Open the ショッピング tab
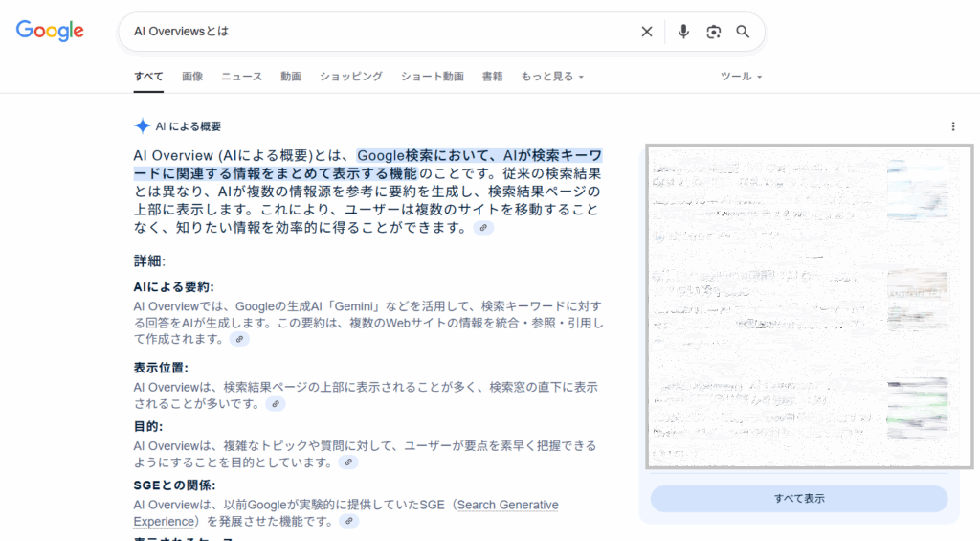Image resolution: width=980 pixels, height=541 pixels. (x=350, y=77)
